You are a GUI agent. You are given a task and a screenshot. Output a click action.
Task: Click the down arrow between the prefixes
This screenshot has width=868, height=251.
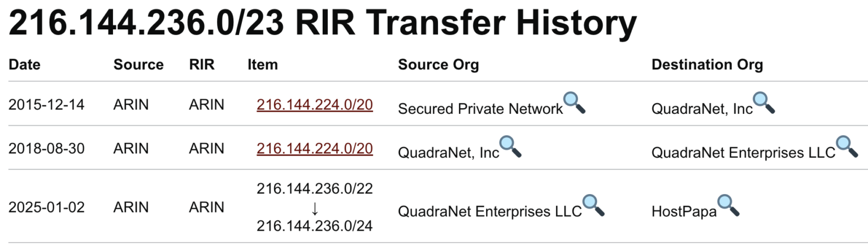click(315, 208)
